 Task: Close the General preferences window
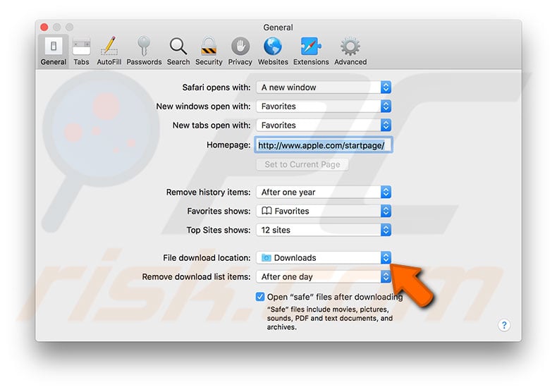(x=44, y=27)
